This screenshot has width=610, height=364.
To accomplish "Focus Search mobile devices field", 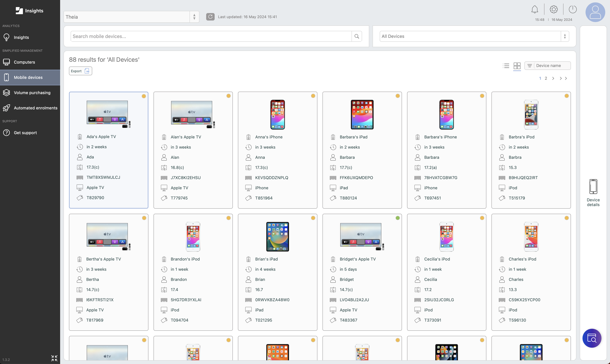I will coord(211,36).
